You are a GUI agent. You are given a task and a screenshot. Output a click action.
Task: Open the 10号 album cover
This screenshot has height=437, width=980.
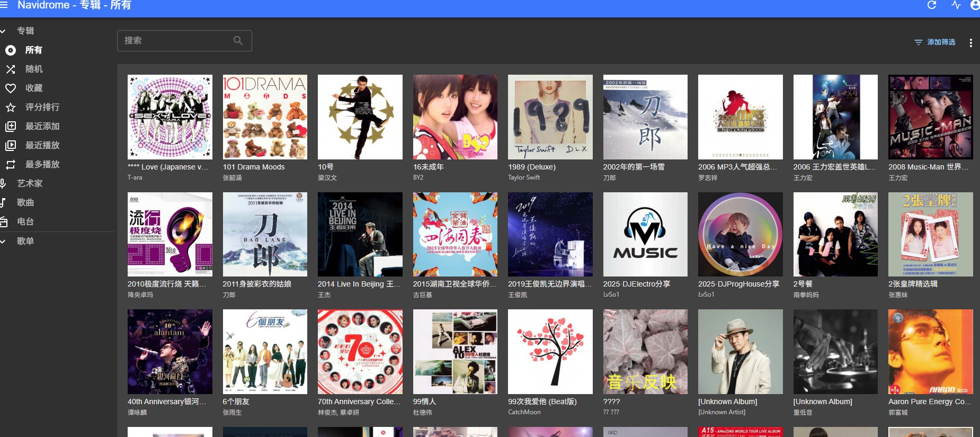coord(360,117)
